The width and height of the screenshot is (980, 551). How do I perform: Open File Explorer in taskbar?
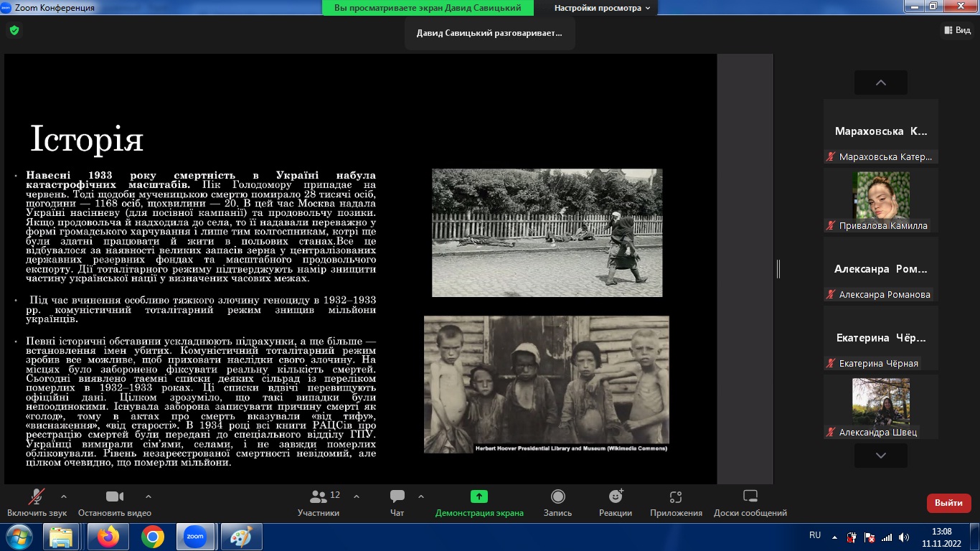61,537
